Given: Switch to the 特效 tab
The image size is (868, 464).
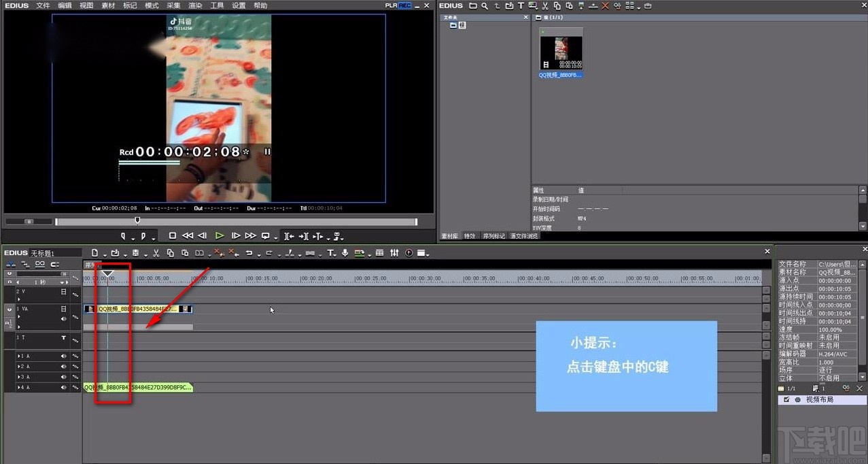Looking at the screenshot, I should pyautogui.click(x=469, y=235).
